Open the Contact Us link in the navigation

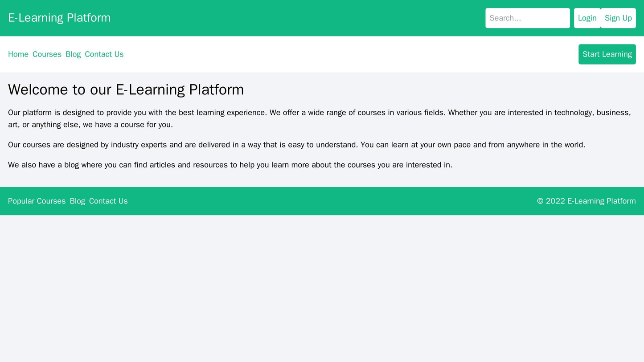pos(103,54)
